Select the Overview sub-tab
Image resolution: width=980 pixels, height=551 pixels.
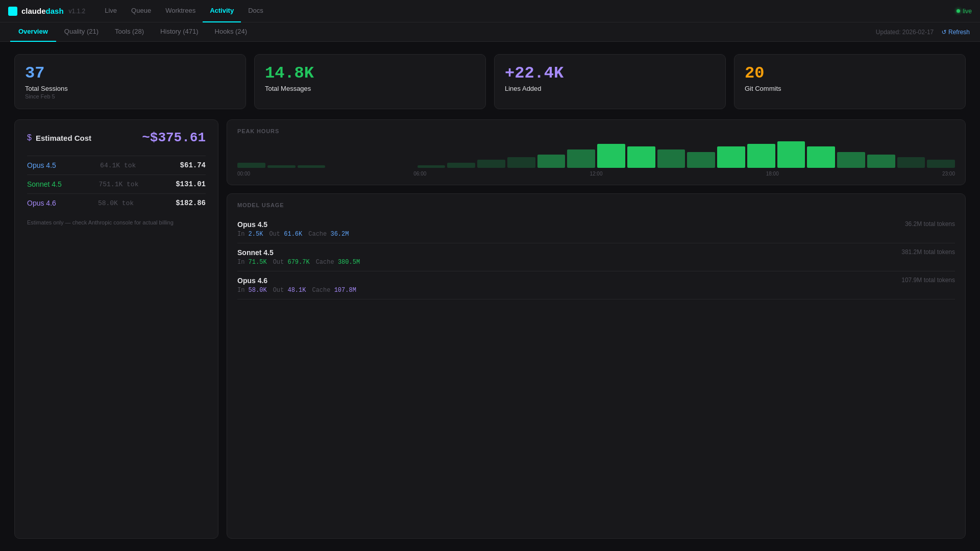(x=33, y=32)
